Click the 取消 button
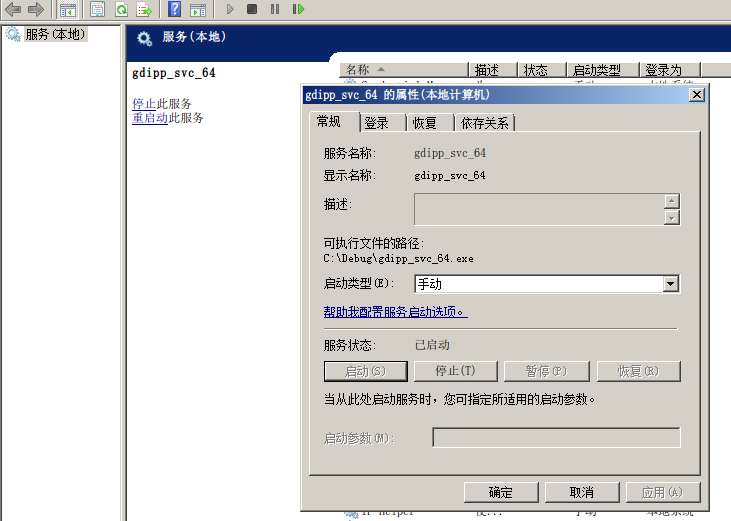 tap(582, 493)
